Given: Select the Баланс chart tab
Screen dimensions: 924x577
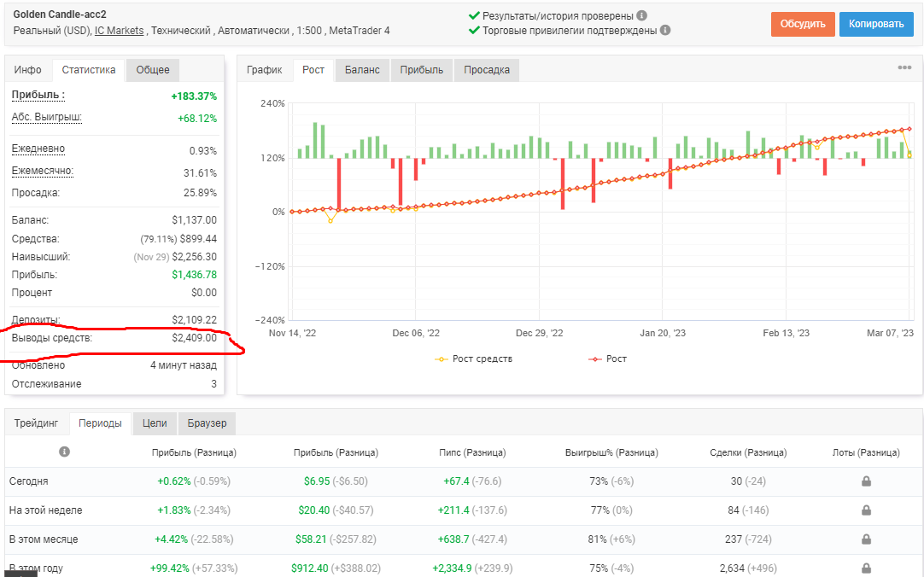Looking at the screenshot, I should click(x=362, y=70).
